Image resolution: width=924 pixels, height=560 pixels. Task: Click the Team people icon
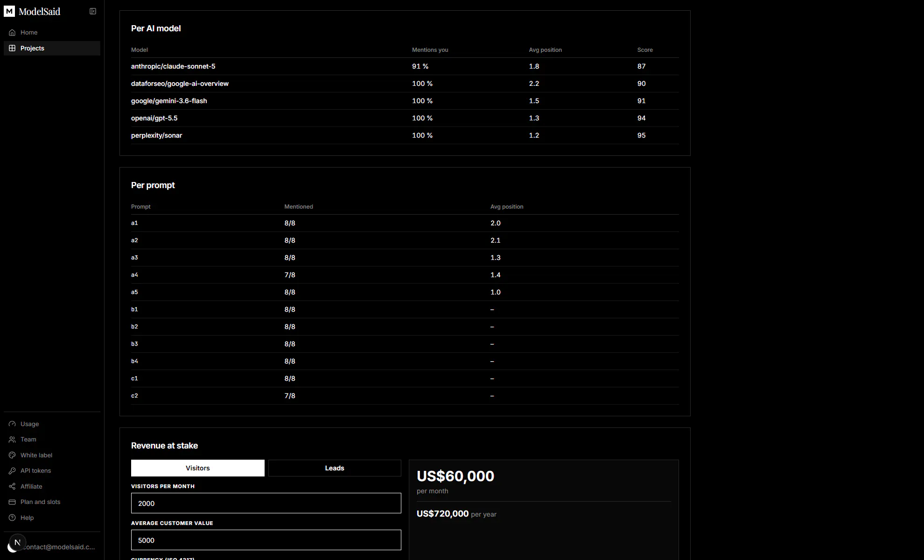tap(12, 440)
